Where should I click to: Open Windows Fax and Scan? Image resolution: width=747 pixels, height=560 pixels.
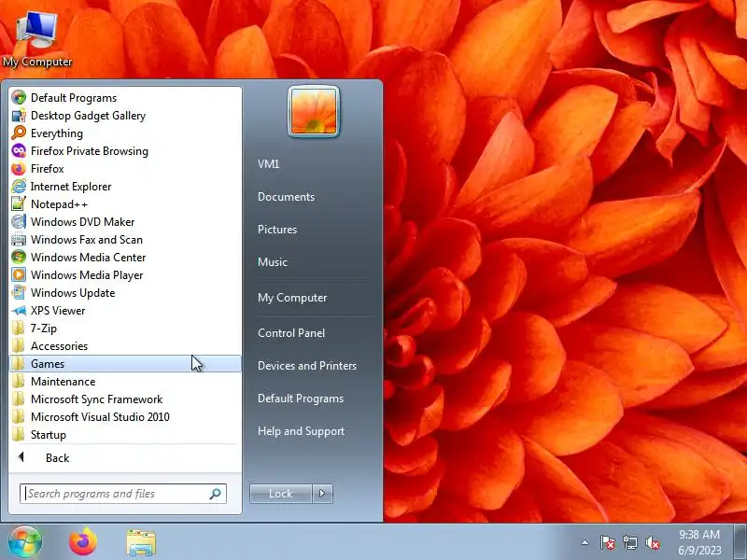[x=125, y=240]
